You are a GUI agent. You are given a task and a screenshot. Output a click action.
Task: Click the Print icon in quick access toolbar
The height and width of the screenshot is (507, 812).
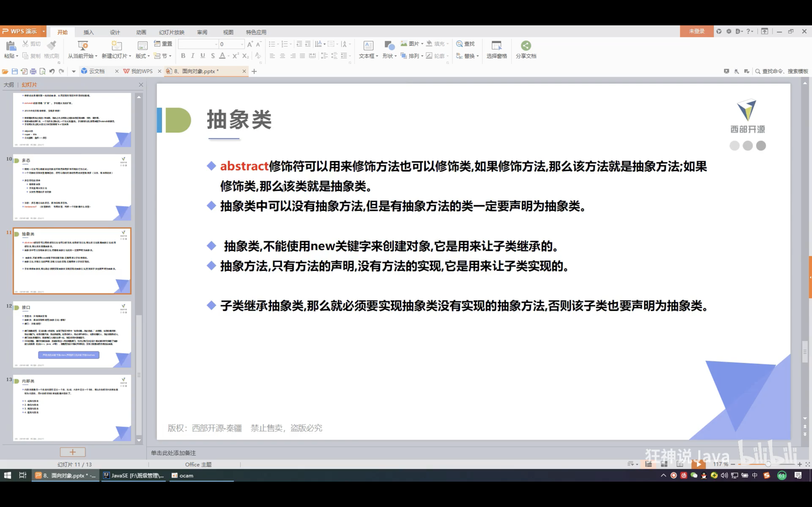tap(33, 72)
